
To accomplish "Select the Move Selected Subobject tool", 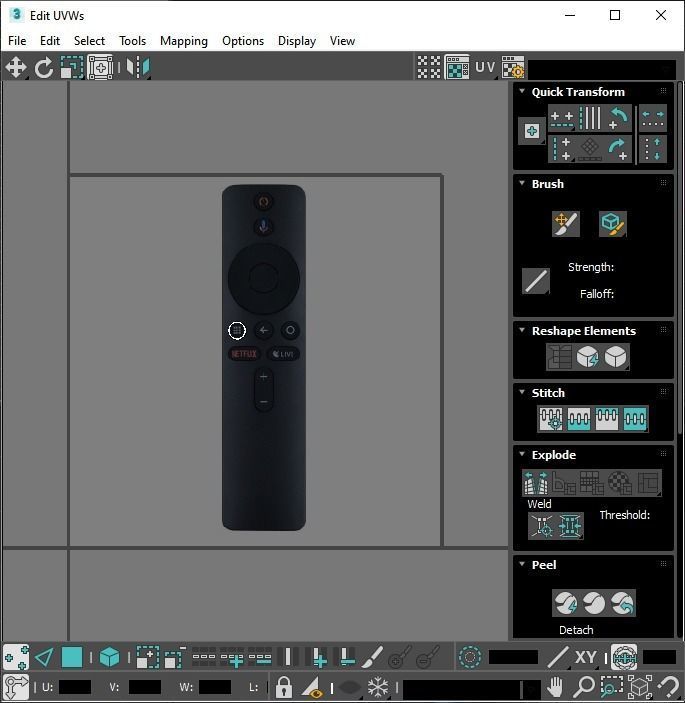I will coord(16,68).
